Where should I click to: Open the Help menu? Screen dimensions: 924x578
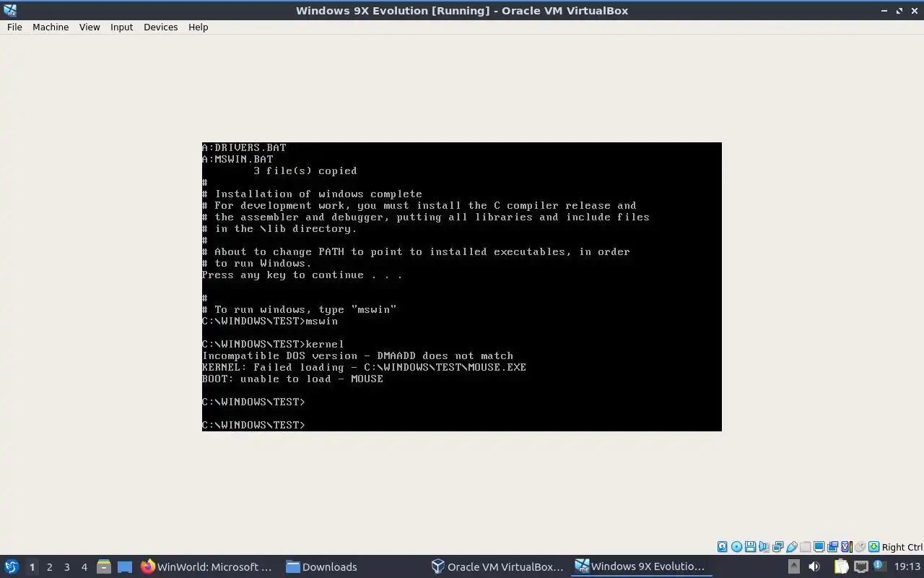coord(198,27)
